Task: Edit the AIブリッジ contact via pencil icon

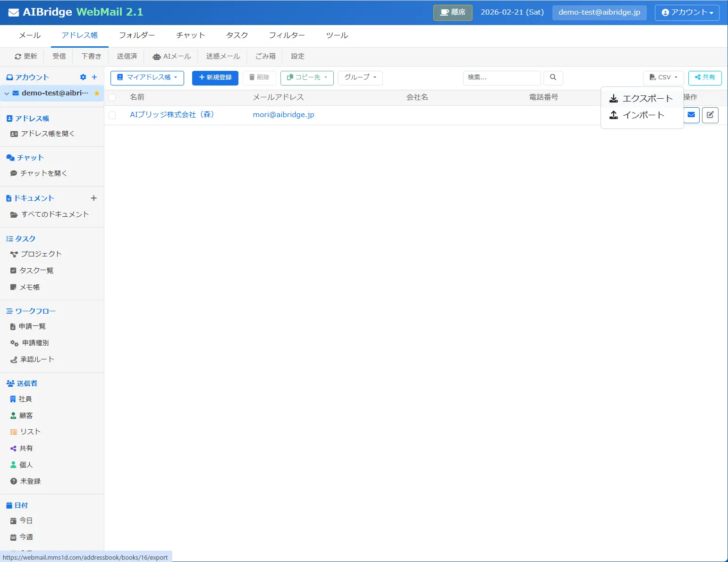Action: [710, 115]
